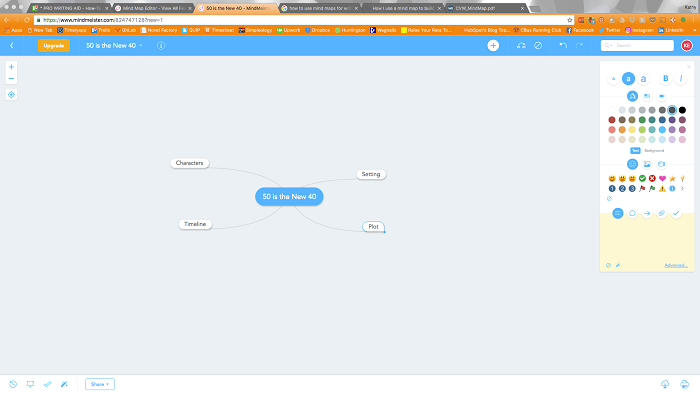This screenshot has height=393, width=700.
Task: Pick the yellow color swatch
Action: [x=632, y=130]
